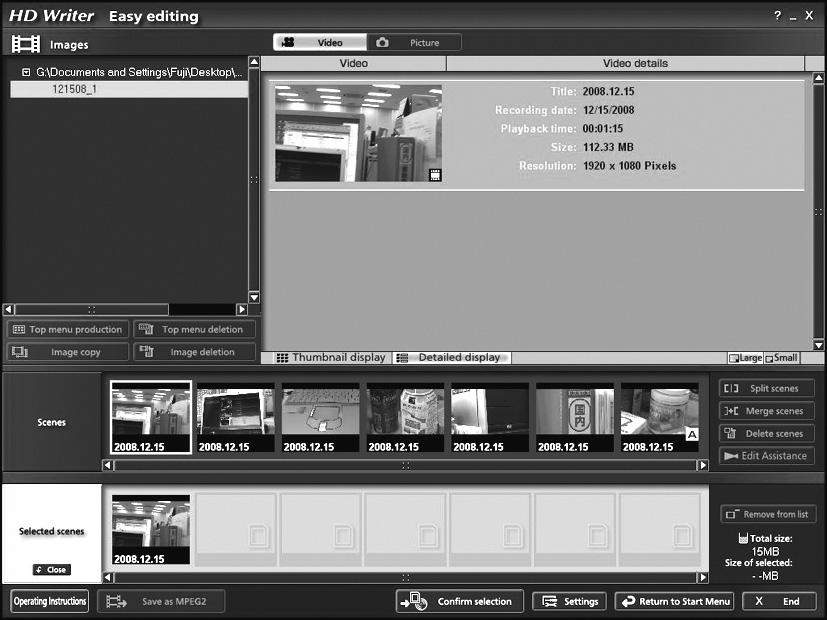827x620 pixels.
Task: Click the folder tree scroll up arrow
Action: [x=254, y=62]
